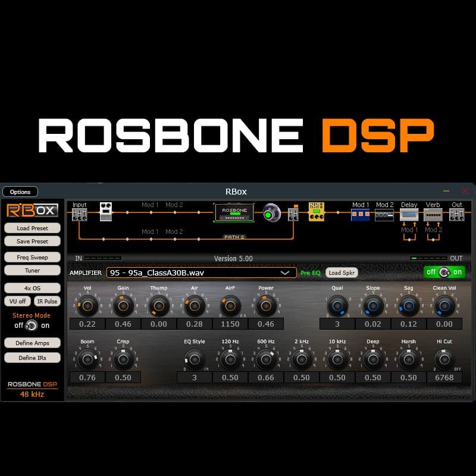
Task: Click the RBox logo
Action: (32, 211)
